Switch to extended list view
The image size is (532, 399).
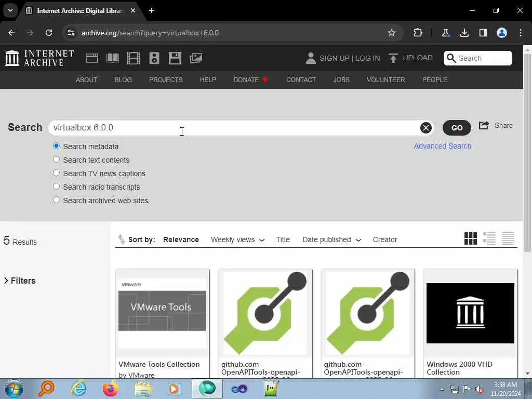point(489,238)
